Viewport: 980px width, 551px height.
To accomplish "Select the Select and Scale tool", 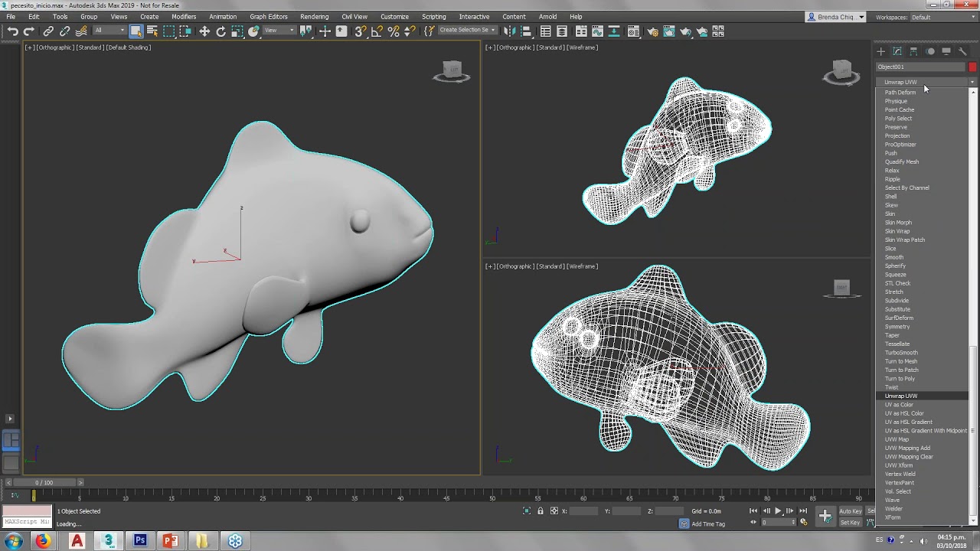I will (x=237, y=31).
